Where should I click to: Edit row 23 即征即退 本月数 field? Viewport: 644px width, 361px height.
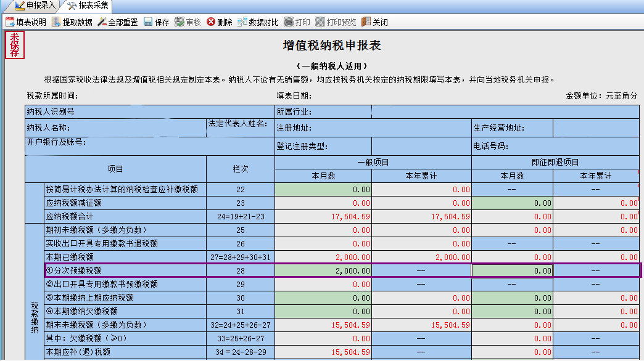[x=512, y=203]
